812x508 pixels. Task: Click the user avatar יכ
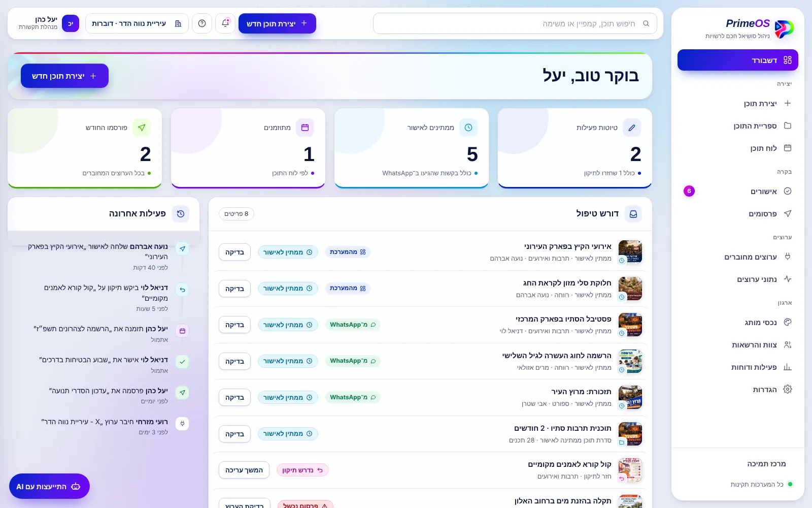71,23
